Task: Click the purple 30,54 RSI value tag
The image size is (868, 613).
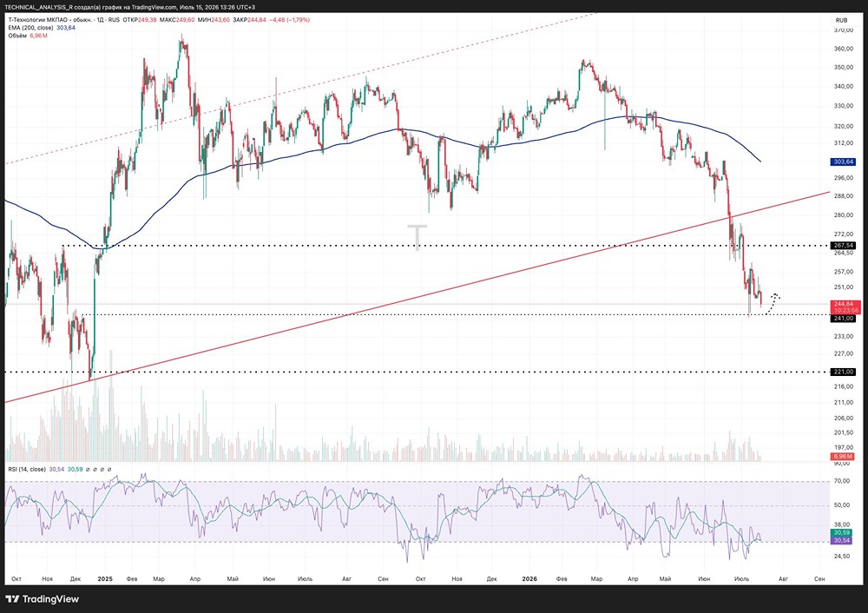Action: click(x=842, y=540)
